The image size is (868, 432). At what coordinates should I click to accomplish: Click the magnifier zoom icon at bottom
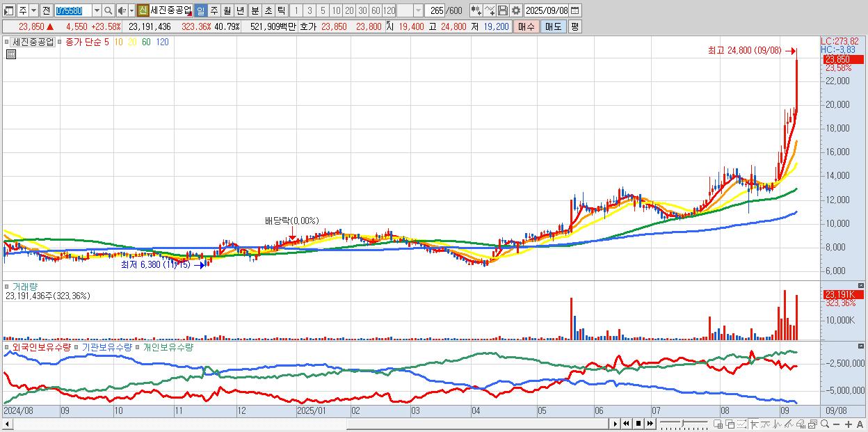pyautogui.click(x=824, y=424)
